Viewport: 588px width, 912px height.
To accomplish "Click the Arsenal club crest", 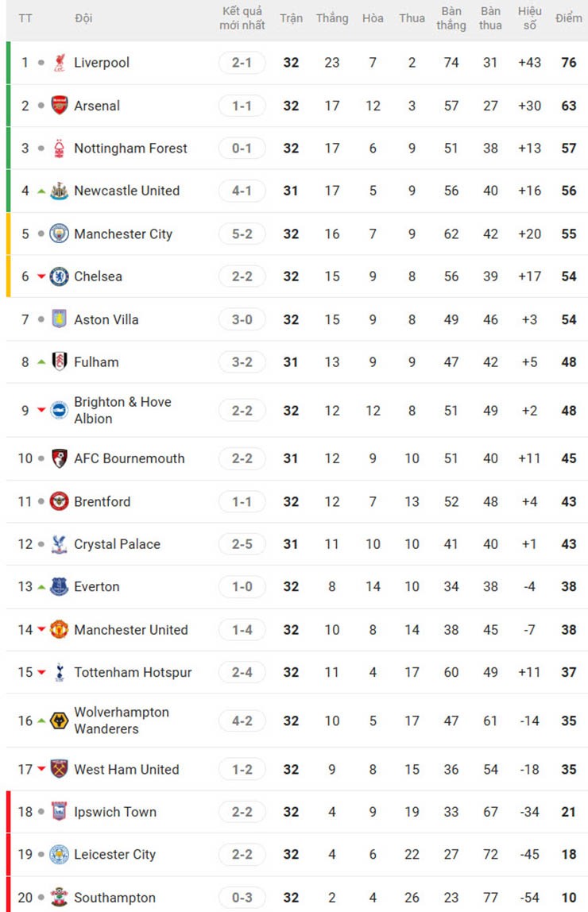I will click(60, 106).
